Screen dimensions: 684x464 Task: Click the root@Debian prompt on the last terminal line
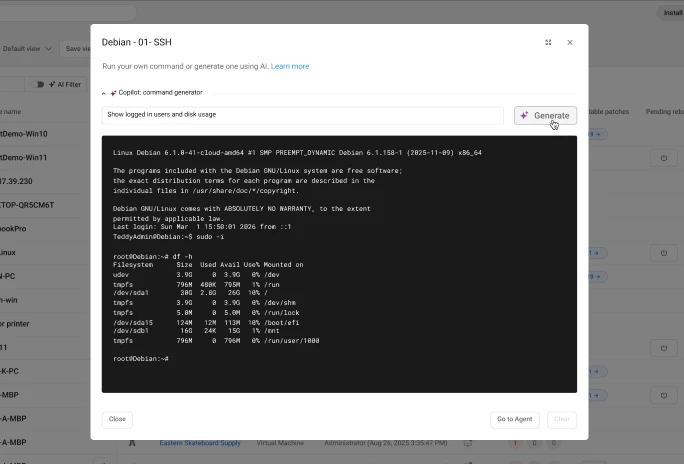pos(140,358)
